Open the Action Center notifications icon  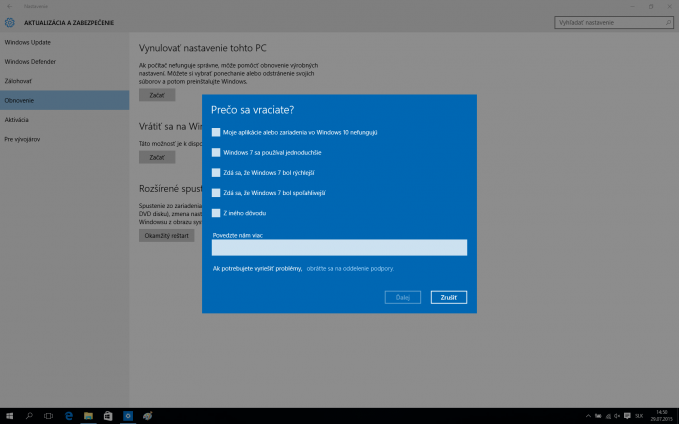coord(627,416)
